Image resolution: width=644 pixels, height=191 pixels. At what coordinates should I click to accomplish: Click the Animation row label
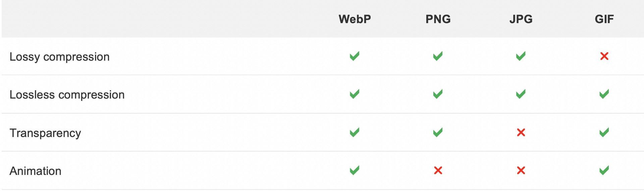click(35, 171)
